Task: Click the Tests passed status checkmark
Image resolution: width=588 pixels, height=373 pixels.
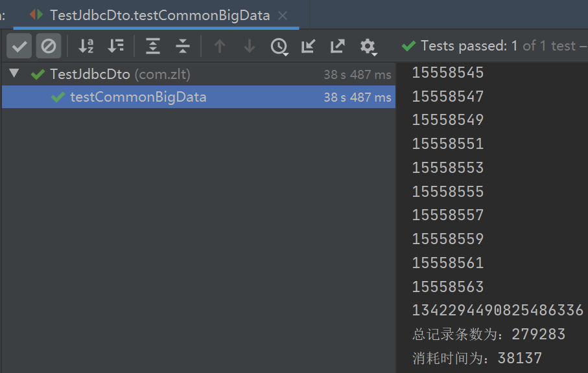Action: click(408, 46)
